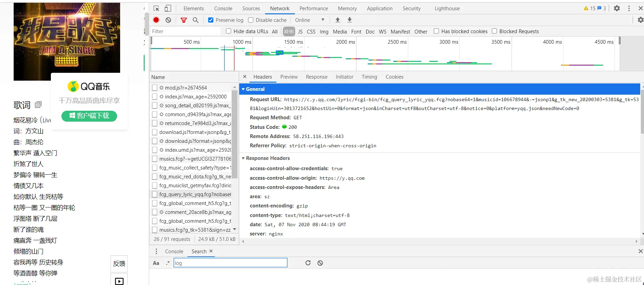Open the Lighthouse panel
This screenshot has width=644, height=285.
pyautogui.click(x=447, y=9)
